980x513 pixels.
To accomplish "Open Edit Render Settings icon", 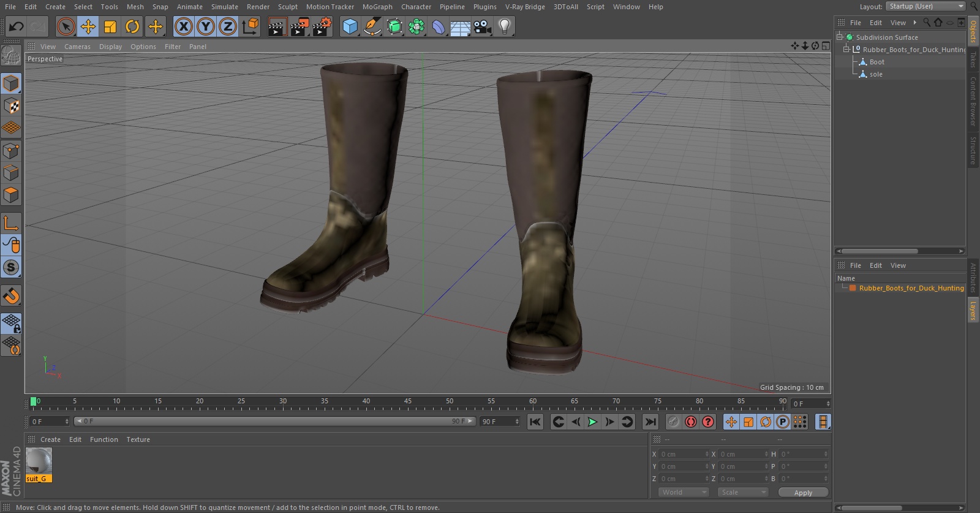I will [322, 26].
